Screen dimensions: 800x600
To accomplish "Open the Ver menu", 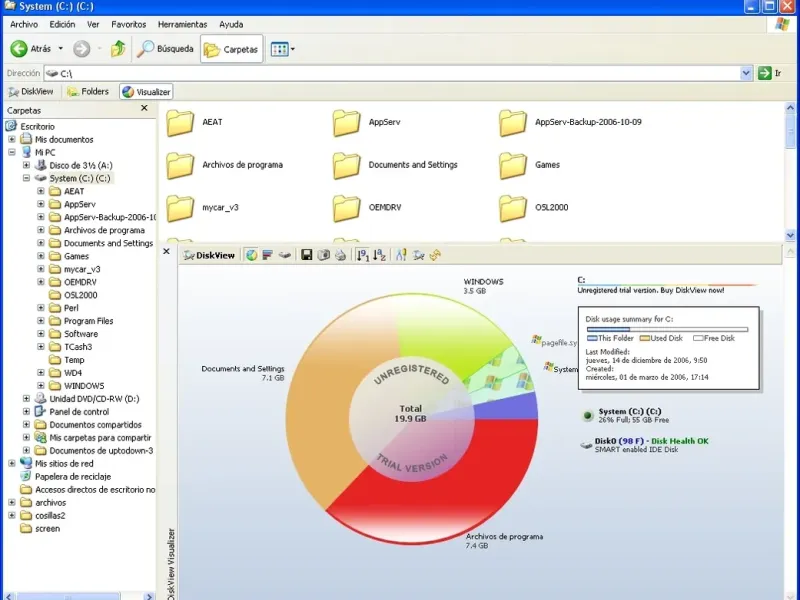I will tap(93, 24).
